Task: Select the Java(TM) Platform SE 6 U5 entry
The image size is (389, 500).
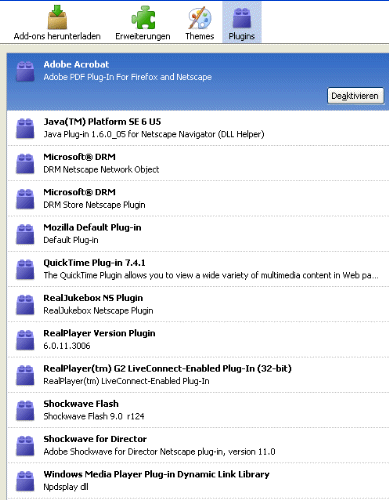Action: [x=102, y=122]
